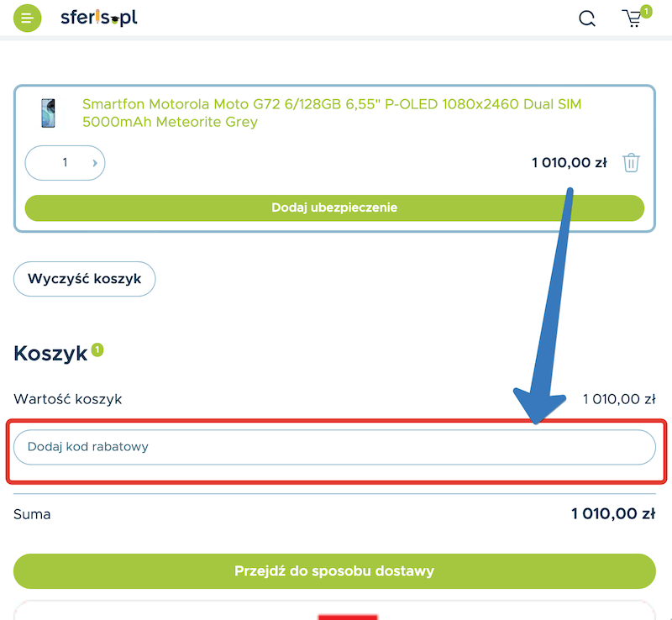Click the Dodaj ubezpieczenie button
The height and width of the screenshot is (620, 672).
point(334,208)
